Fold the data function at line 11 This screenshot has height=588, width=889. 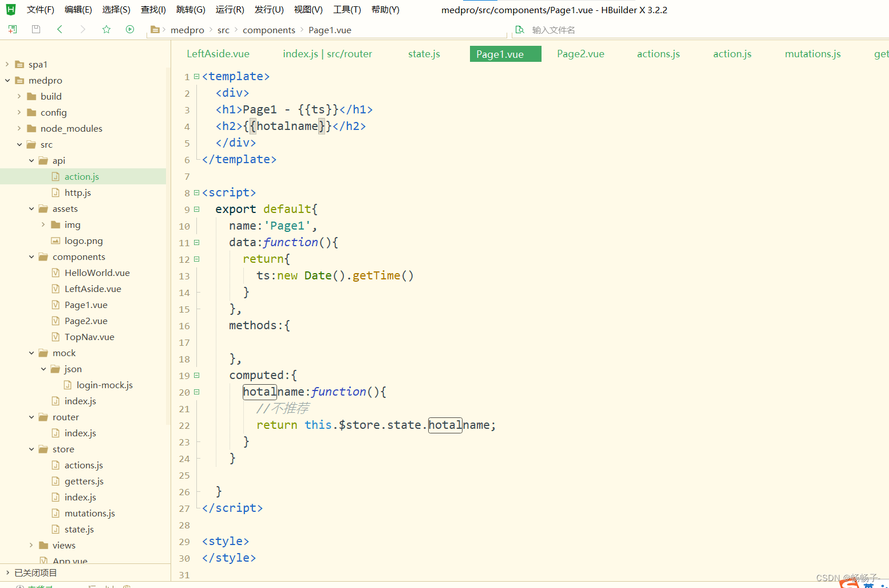tap(196, 242)
